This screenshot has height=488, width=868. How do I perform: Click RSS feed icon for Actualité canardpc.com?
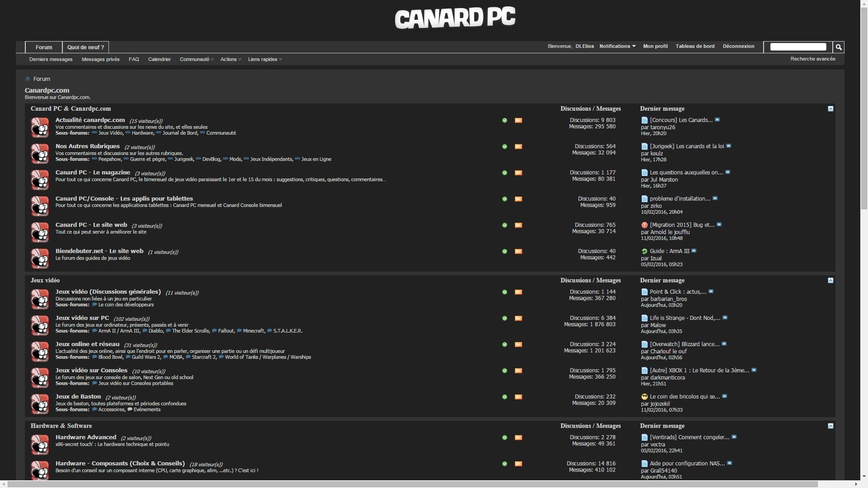[519, 121]
